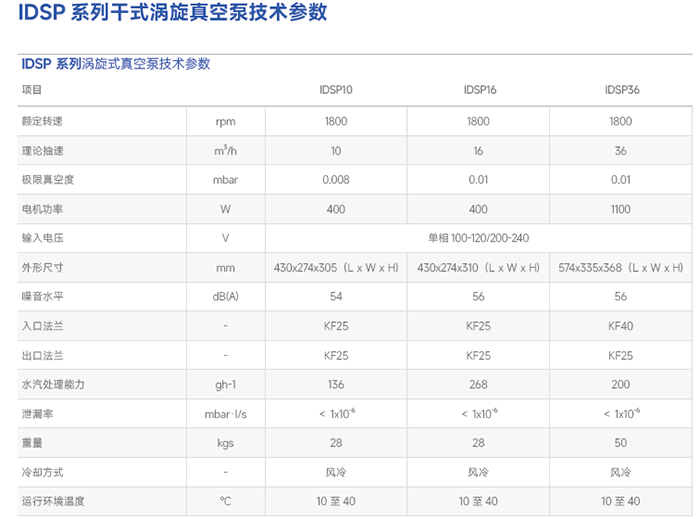Click the '出口法兰' row label

[x=42, y=356]
